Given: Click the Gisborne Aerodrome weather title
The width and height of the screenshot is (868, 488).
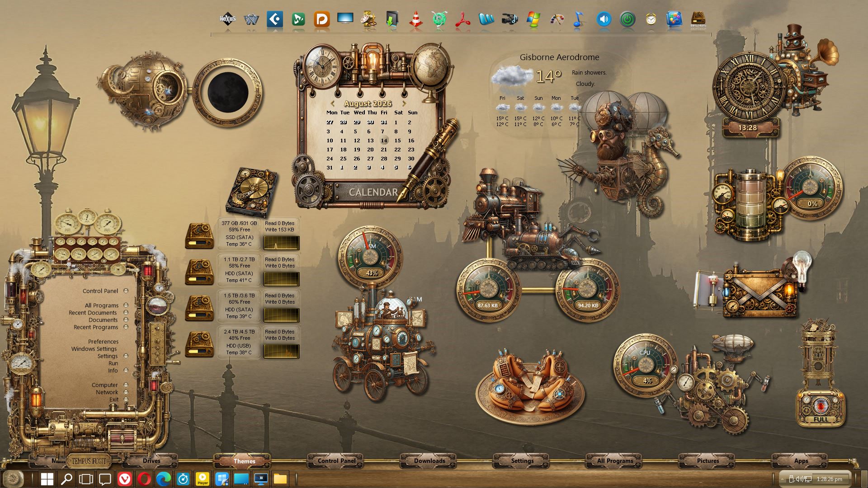Looking at the screenshot, I should [559, 57].
